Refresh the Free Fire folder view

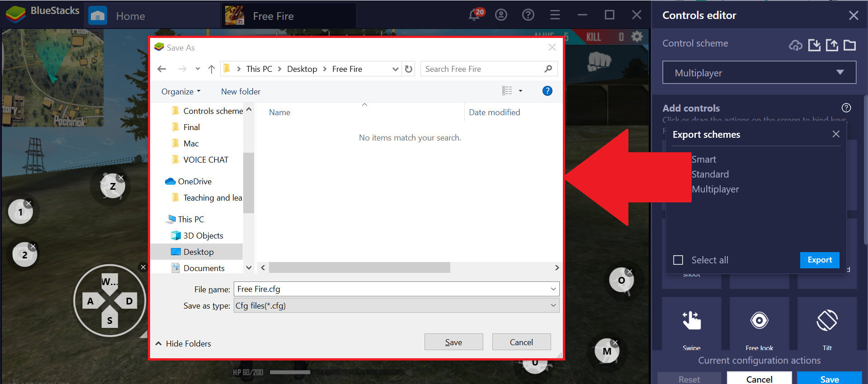(x=409, y=69)
